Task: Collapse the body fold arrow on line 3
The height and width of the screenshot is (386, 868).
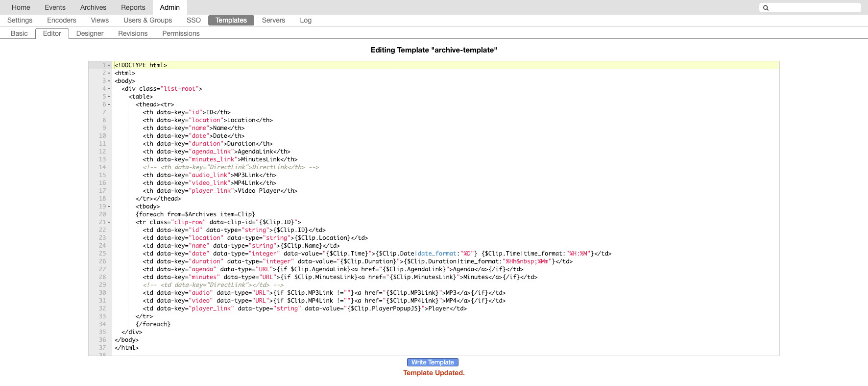Action: pos(109,81)
